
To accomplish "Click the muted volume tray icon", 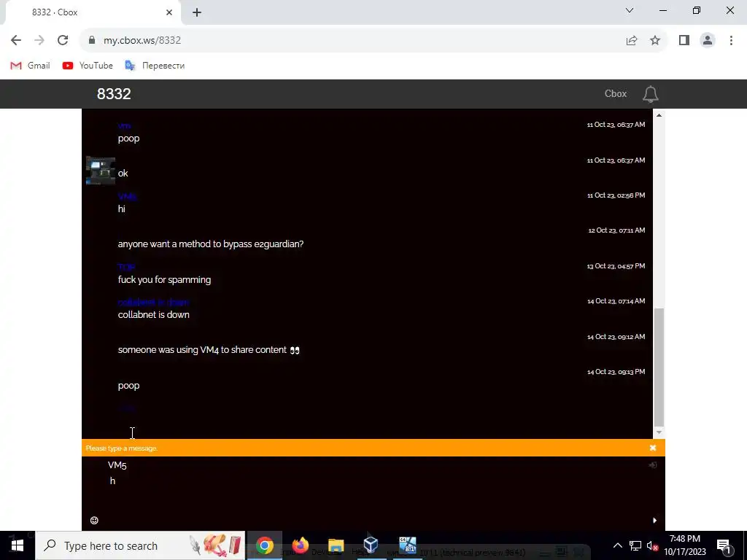I will 653,546.
